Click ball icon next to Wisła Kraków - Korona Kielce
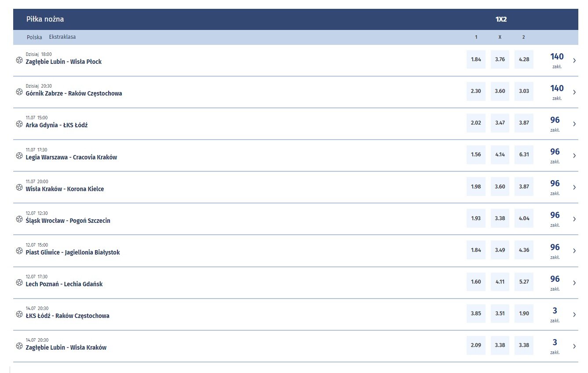 pos(19,187)
